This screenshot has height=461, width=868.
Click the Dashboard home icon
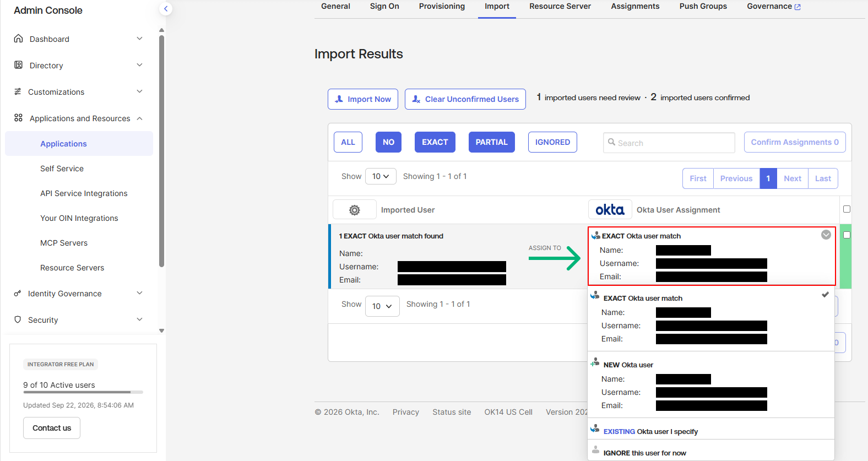coord(18,39)
